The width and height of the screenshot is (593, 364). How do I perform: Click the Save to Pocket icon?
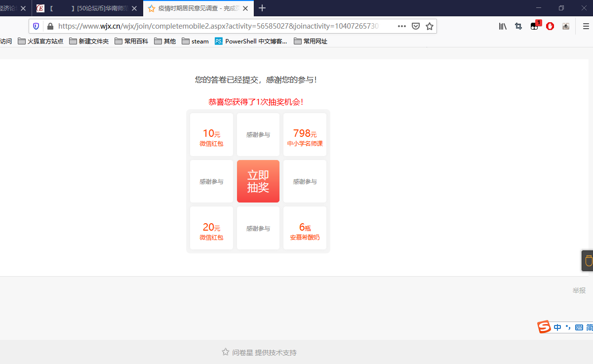click(x=416, y=26)
